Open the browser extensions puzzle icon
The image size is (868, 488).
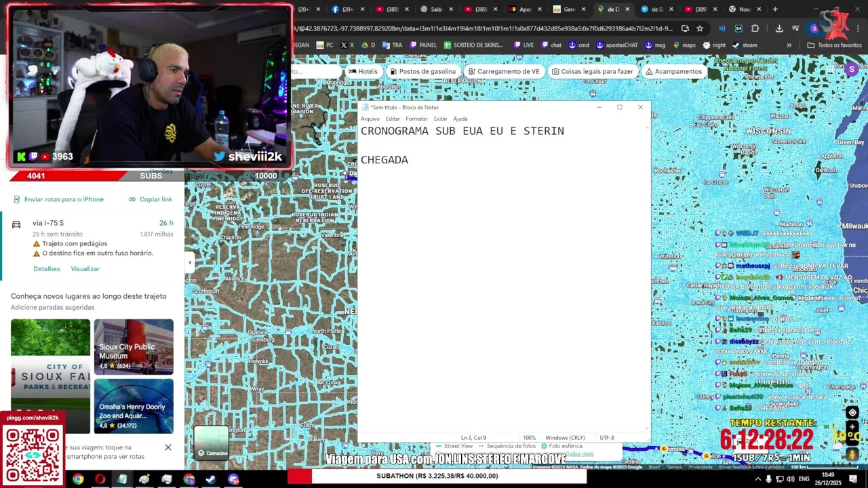pos(755,28)
